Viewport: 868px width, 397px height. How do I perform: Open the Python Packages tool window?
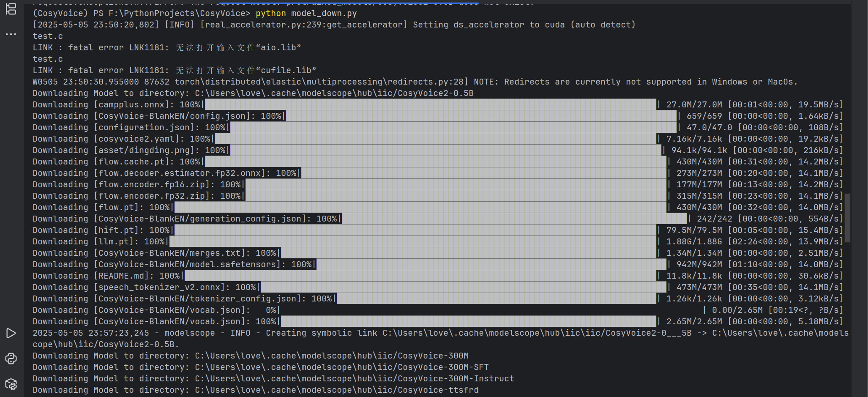click(11, 384)
